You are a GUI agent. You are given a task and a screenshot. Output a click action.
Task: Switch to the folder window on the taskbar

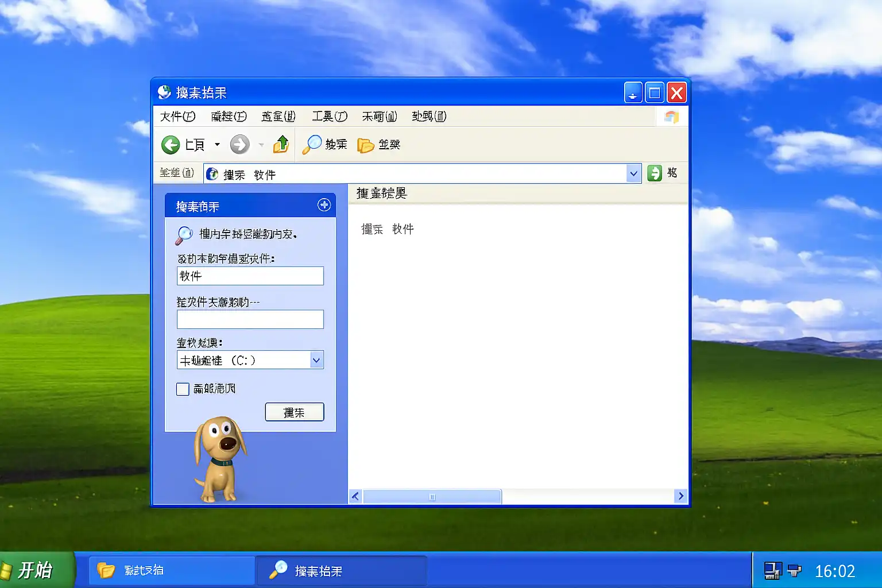coord(172,570)
